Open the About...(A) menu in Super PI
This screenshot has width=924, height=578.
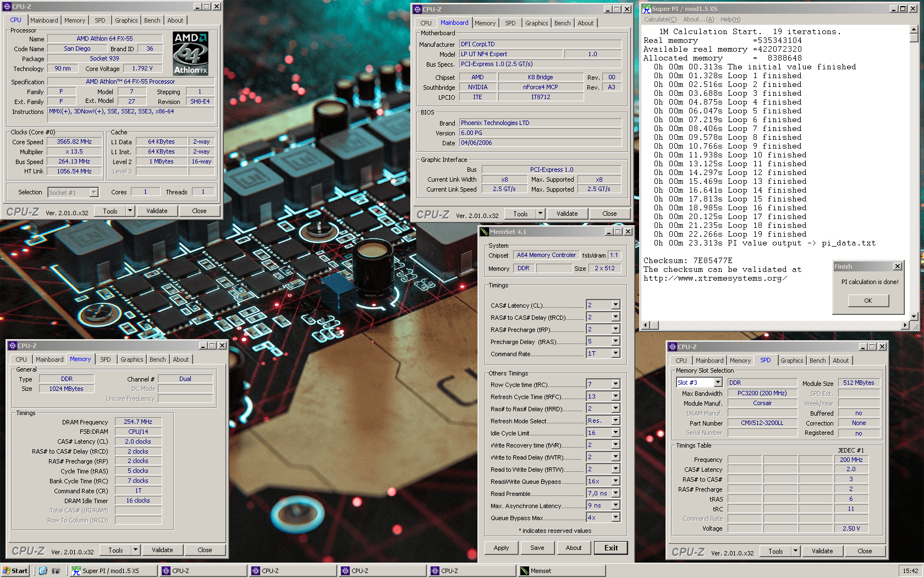(698, 19)
